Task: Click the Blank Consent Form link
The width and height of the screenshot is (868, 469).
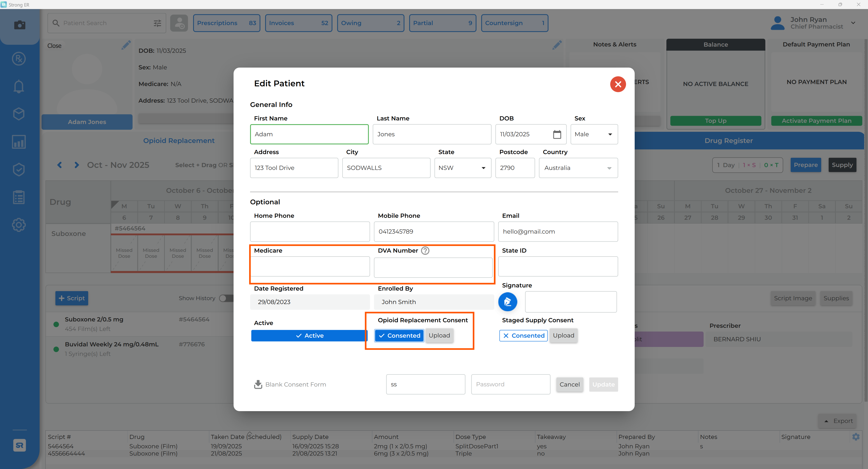Action: click(x=290, y=384)
